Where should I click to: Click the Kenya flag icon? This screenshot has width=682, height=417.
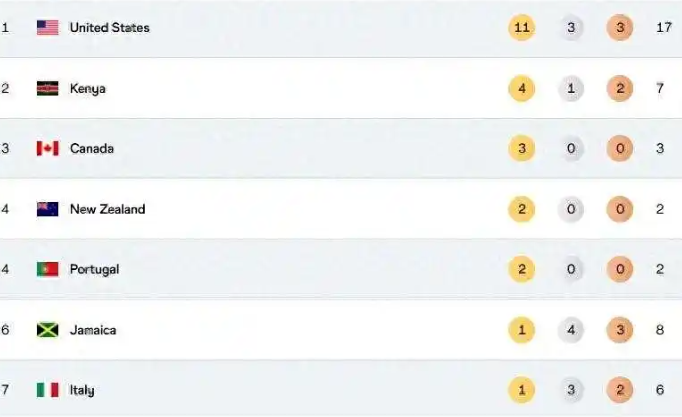point(47,88)
